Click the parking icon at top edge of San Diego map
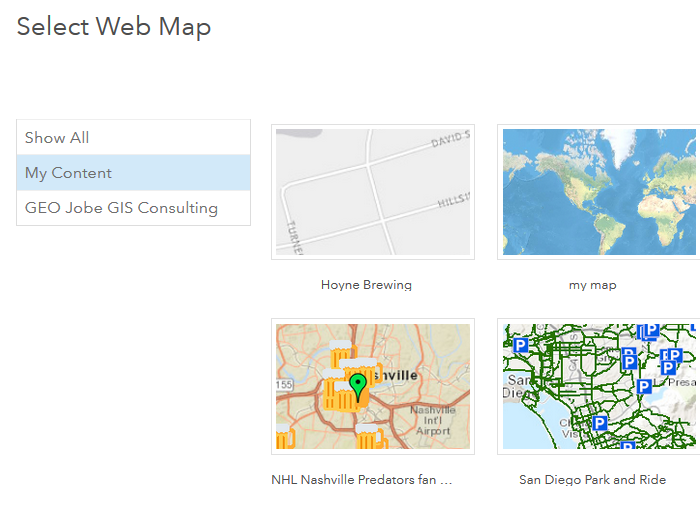 (x=651, y=330)
